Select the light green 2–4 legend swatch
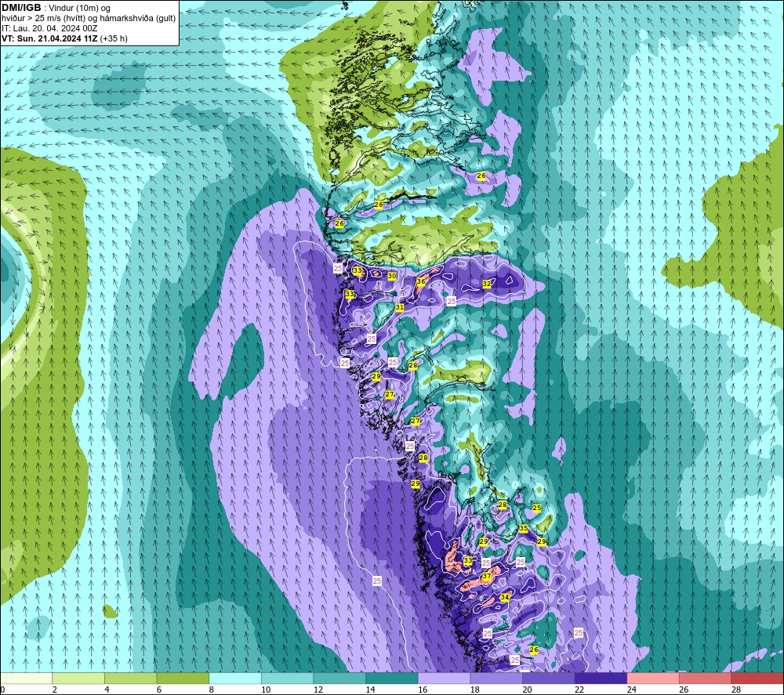The height and width of the screenshot is (695, 784). coord(78,678)
